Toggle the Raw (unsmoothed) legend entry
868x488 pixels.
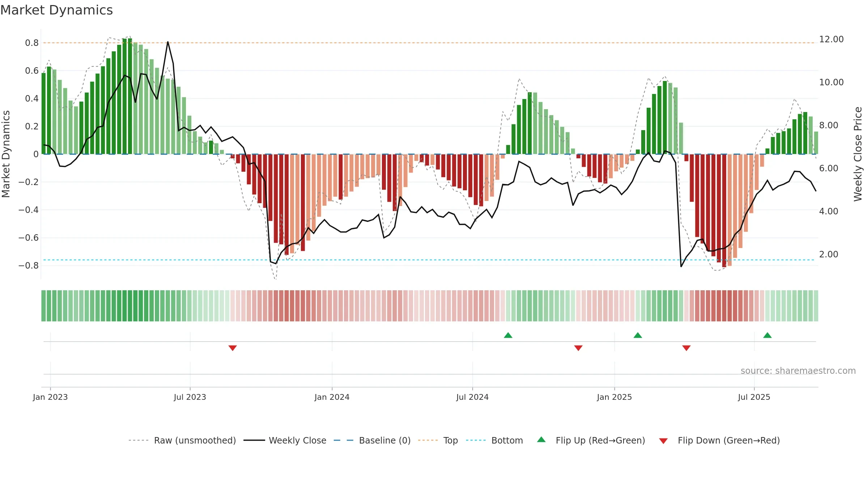(182, 440)
